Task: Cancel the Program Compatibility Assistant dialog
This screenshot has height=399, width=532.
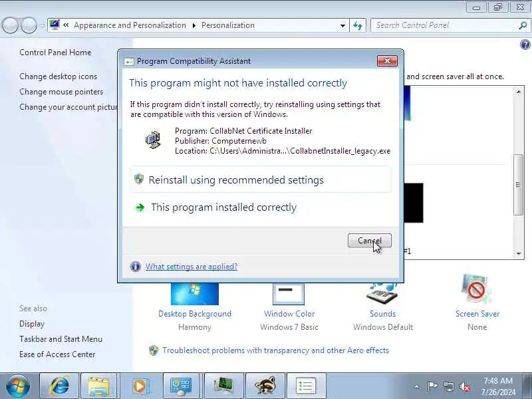Action: coord(370,241)
